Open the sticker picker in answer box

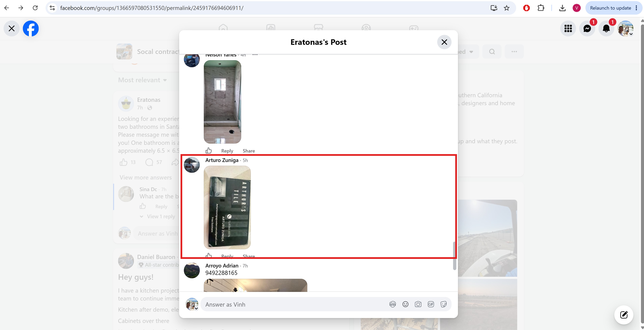443,304
